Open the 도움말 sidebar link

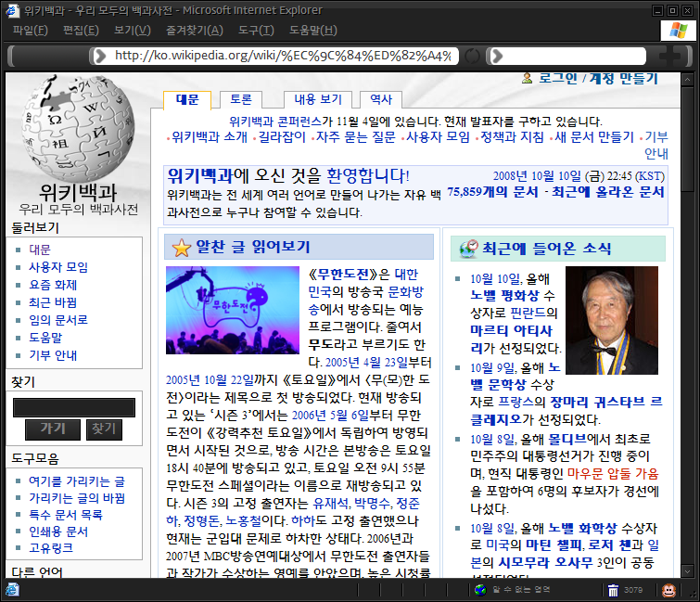[x=45, y=338]
